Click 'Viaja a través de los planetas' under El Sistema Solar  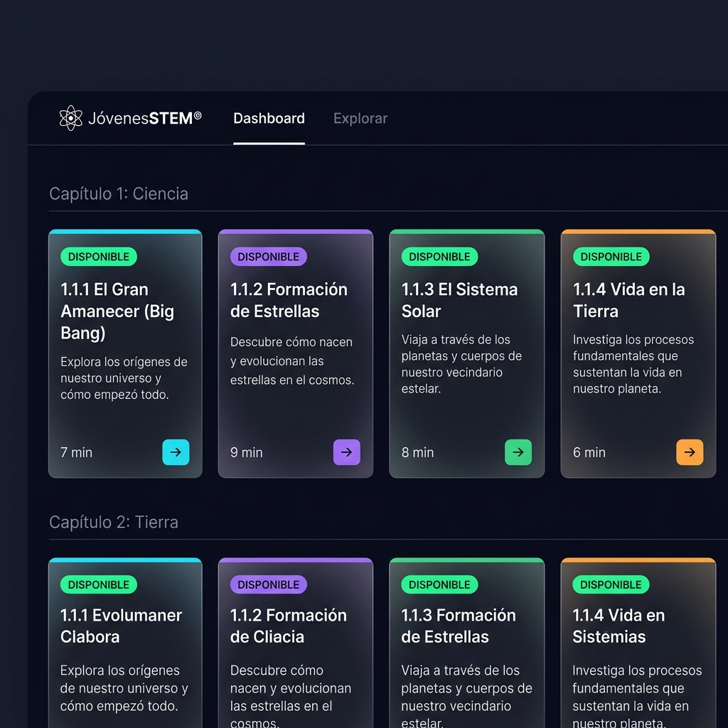461,364
